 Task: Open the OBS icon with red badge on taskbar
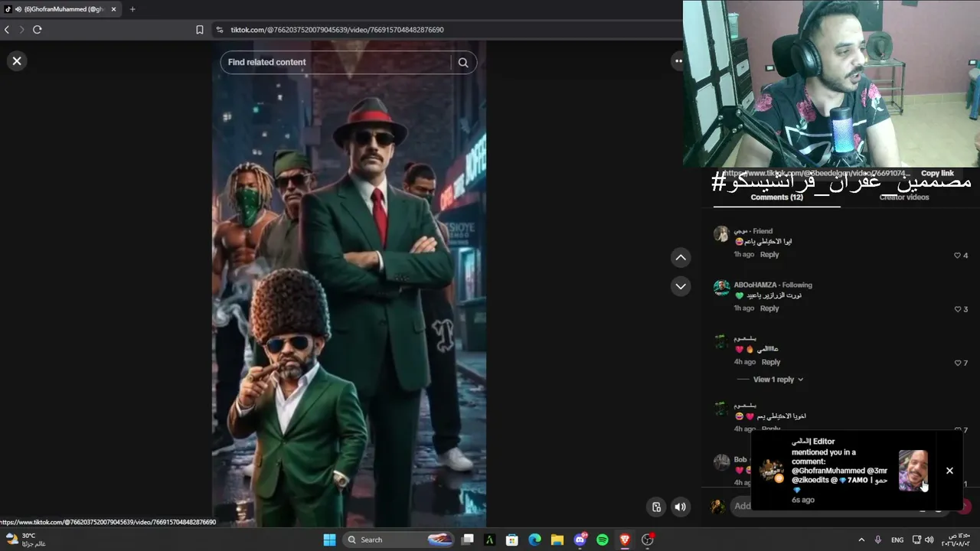point(648,540)
